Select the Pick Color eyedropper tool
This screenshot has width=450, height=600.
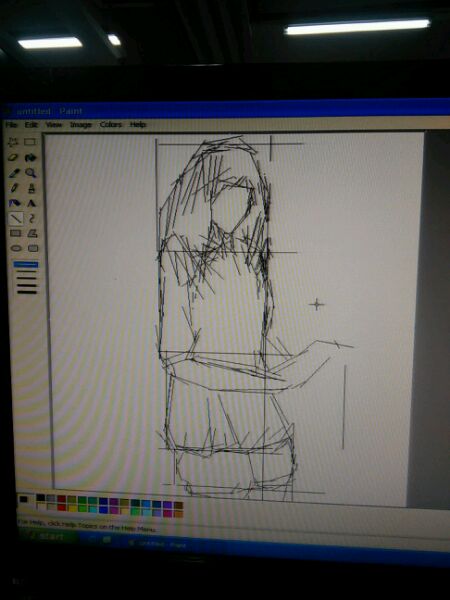click(x=14, y=173)
